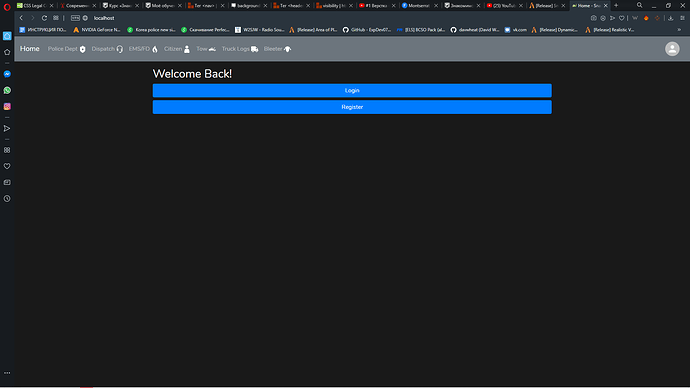Image resolution: width=690 pixels, height=388 pixels.
Task: Open the [Release] Dynamic bookmark
Action: [554, 30]
